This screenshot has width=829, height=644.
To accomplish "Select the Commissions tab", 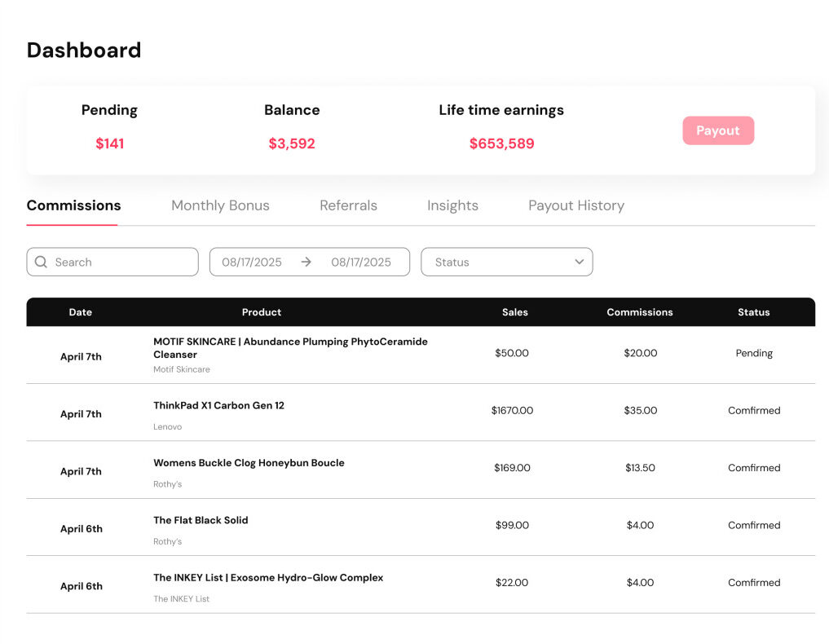I will coord(73,205).
